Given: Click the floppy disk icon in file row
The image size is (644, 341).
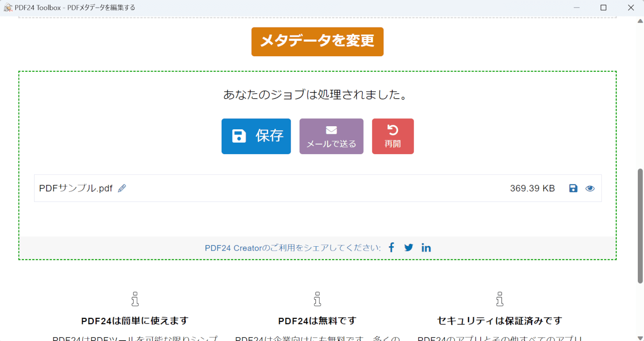Looking at the screenshot, I should pyautogui.click(x=573, y=188).
